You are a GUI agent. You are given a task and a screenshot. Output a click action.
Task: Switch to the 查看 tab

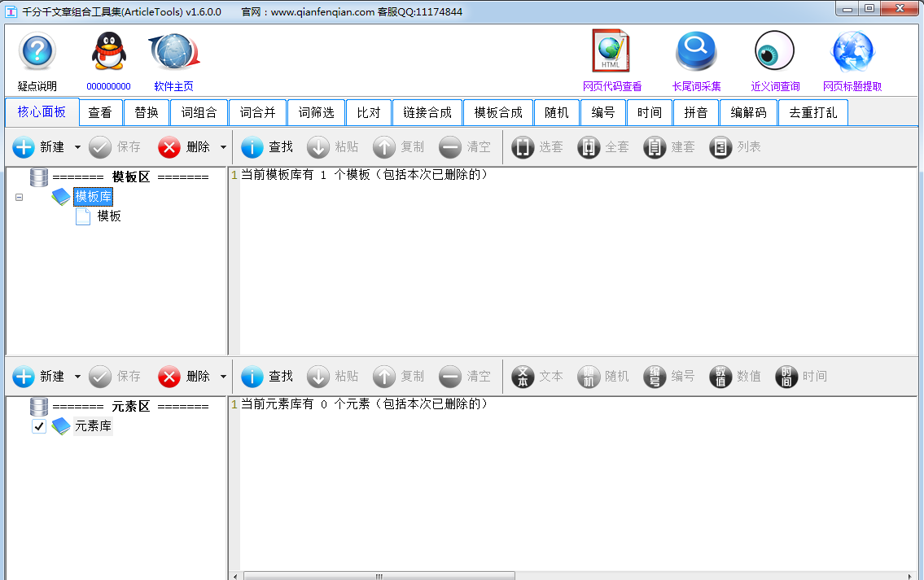(100, 112)
